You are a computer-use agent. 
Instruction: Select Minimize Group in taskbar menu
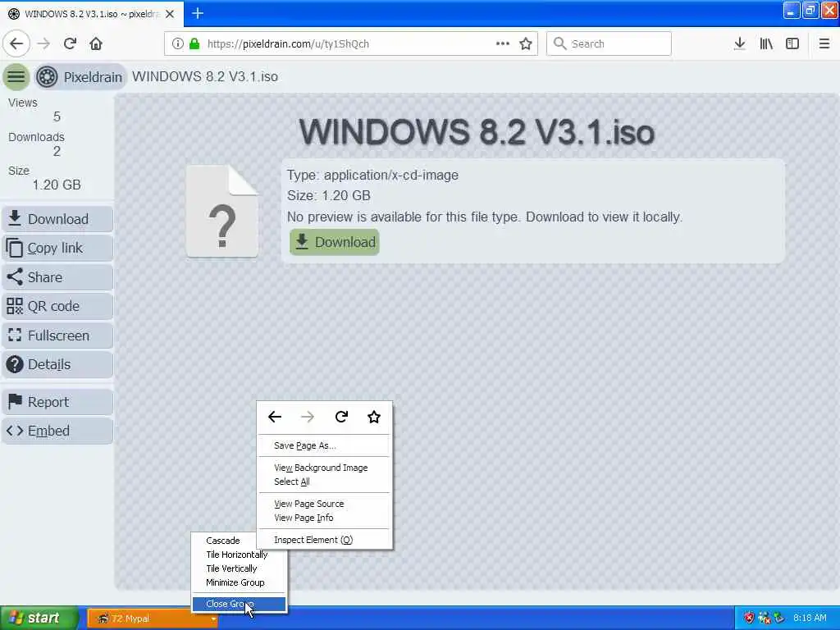239,582
